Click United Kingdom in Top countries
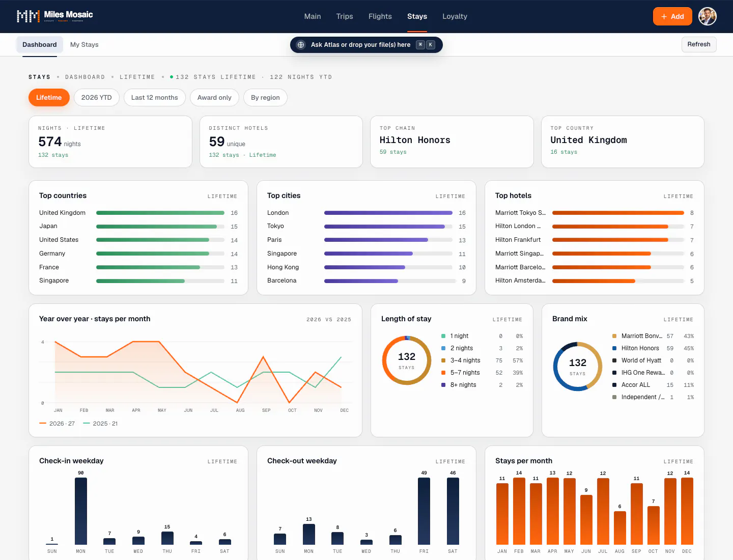The width and height of the screenshot is (733, 560). [138, 213]
